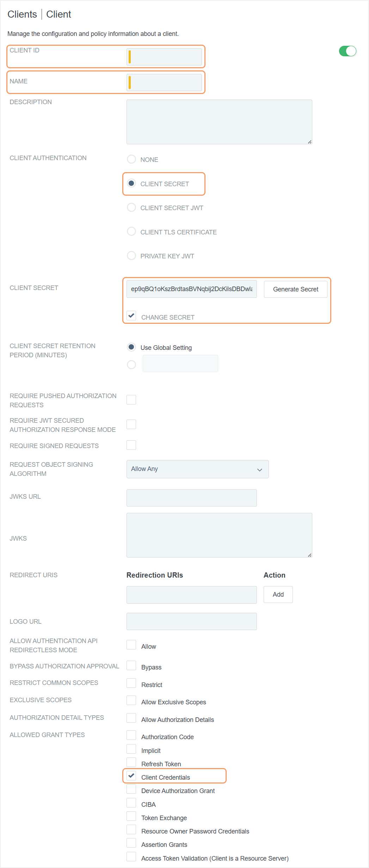Viewport: 369px width, 868px height.
Task: Choose Client TLS Certificate authentication
Action: point(131,232)
